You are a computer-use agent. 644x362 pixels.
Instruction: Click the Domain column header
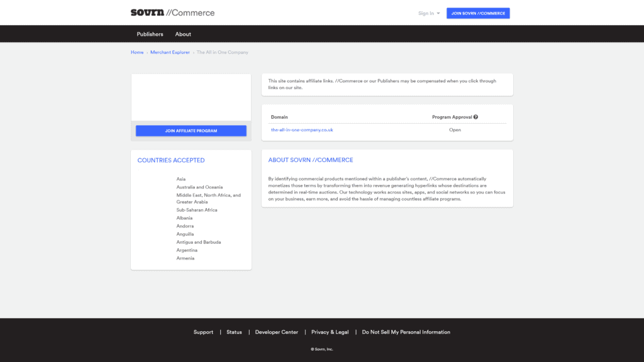279,117
